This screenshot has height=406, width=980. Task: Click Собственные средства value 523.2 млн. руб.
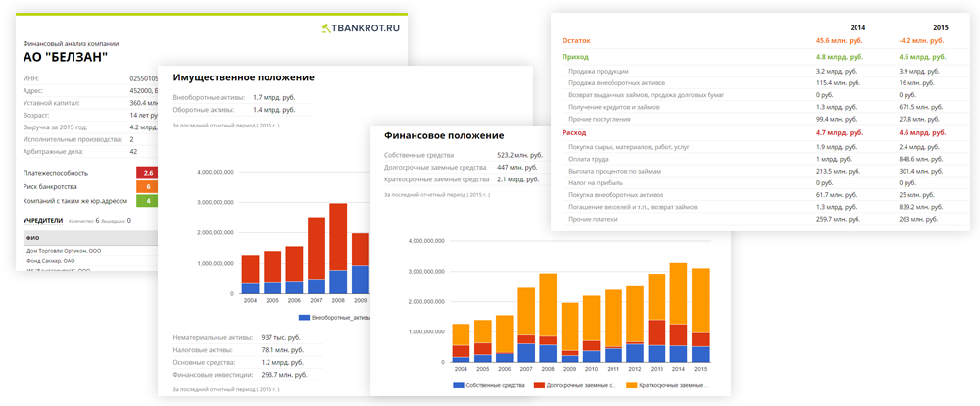(x=519, y=155)
